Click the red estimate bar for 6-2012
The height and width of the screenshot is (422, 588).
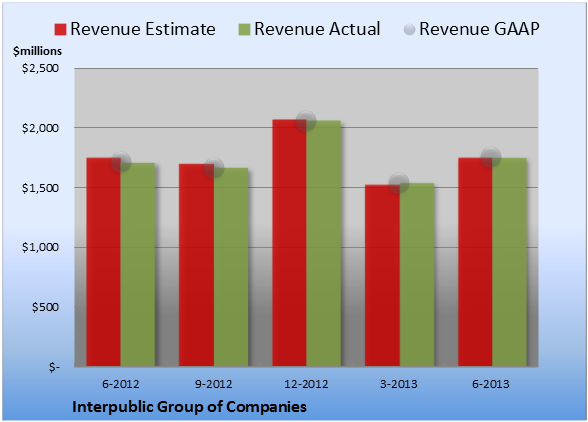pos(104,262)
